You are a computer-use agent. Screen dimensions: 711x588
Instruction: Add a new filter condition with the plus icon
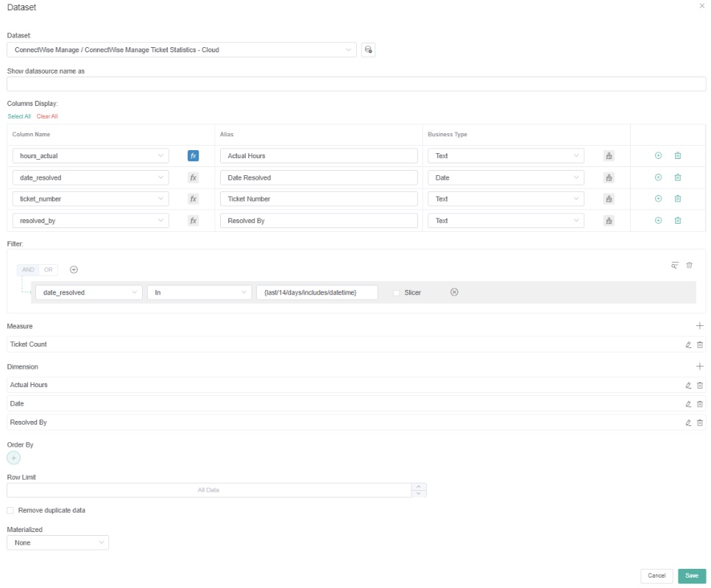74,269
